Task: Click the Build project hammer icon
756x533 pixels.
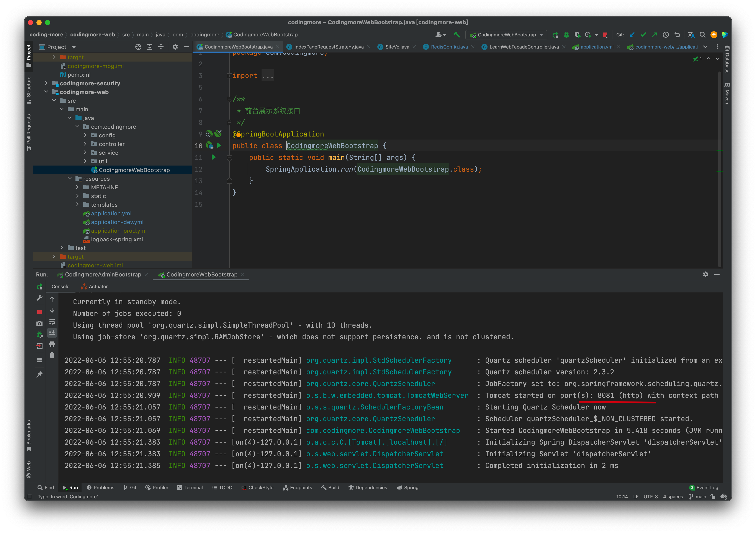Action: click(457, 34)
